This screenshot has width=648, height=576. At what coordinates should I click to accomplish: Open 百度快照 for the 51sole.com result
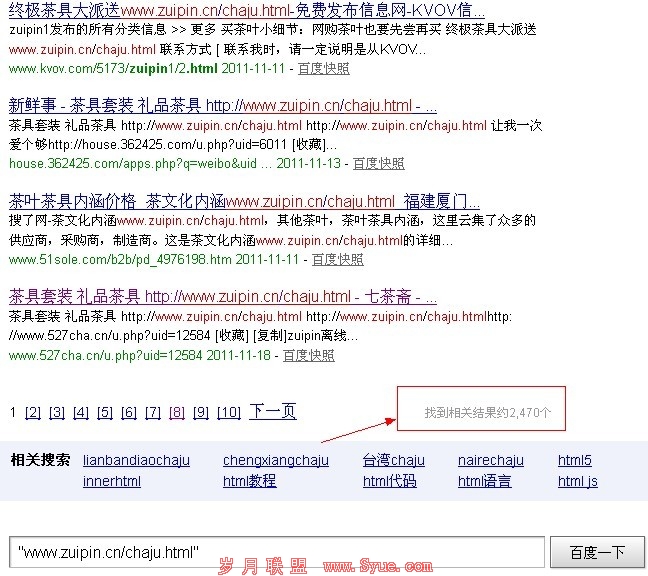[x=338, y=259]
